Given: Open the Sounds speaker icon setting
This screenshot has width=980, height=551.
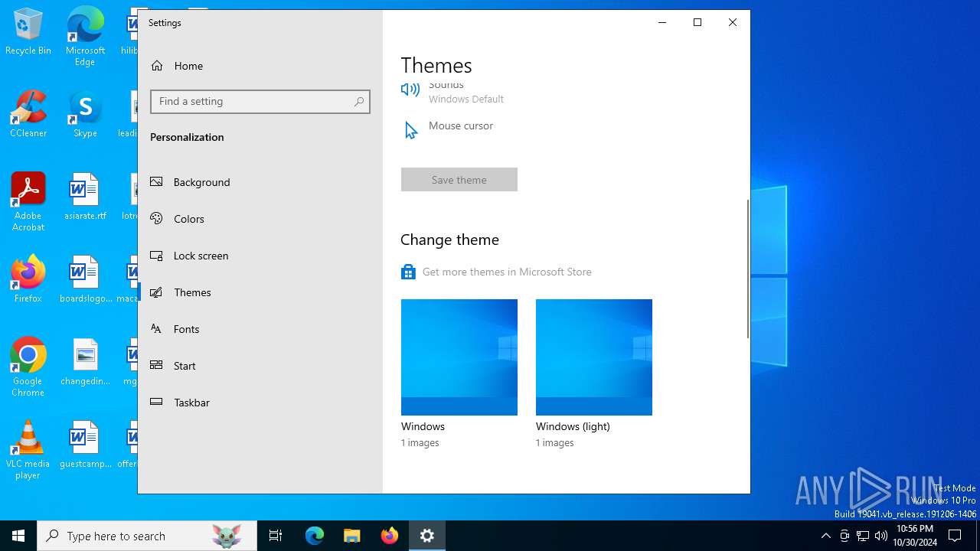Looking at the screenshot, I should click(x=410, y=90).
